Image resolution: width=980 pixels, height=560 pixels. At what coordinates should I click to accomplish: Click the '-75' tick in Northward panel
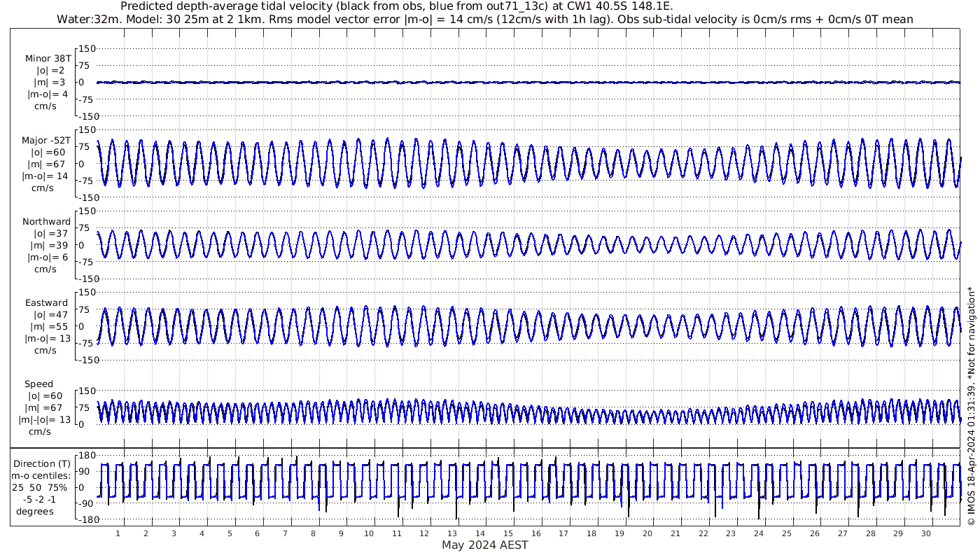click(x=87, y=262)
